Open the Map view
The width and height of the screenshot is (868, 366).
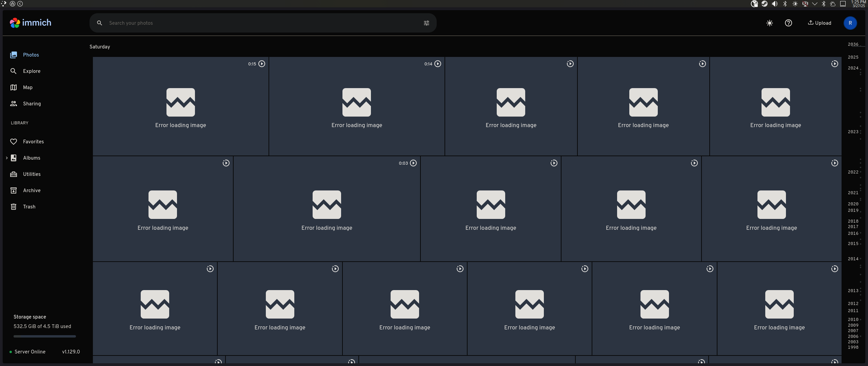pos(27,87)
